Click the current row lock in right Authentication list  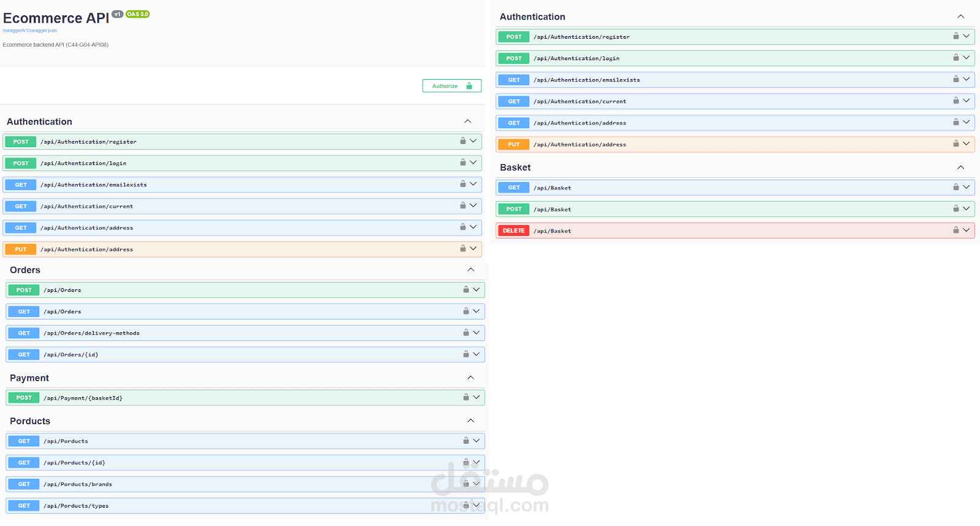point(956,101)
